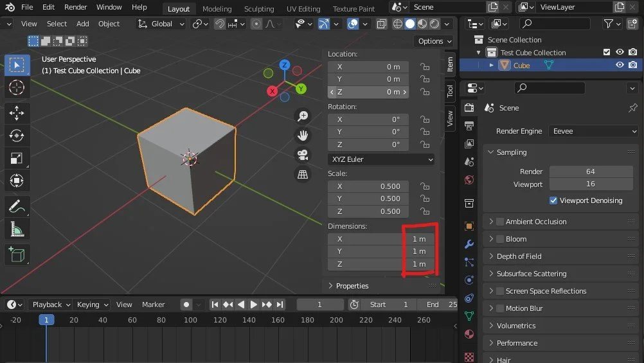Select the Transform tool
The image size is (644, 363).
pyautogui.click(x=17, y=181)
